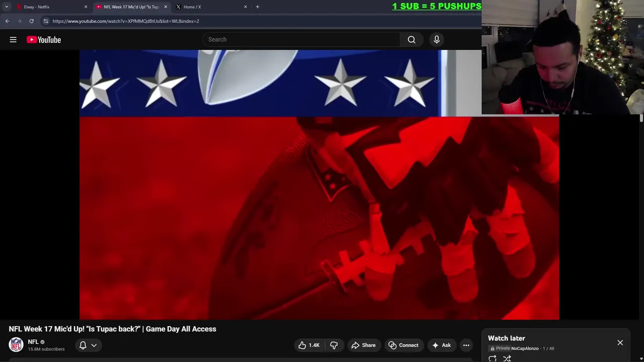This screenshot has height=362, width=644.
Task: Expand notification options chevron beside bell
Action: (94, 345)
